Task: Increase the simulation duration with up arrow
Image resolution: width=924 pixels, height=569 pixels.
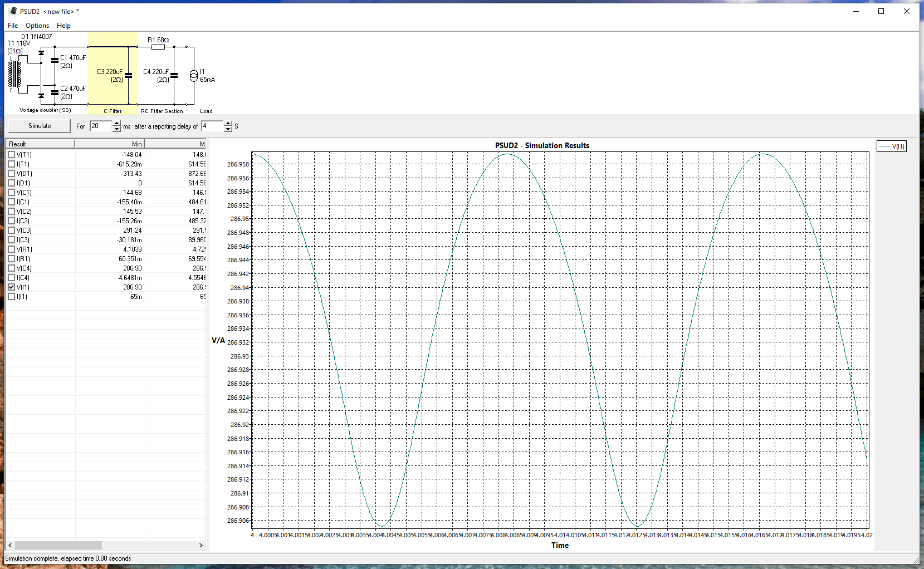Action: (116, 124)
